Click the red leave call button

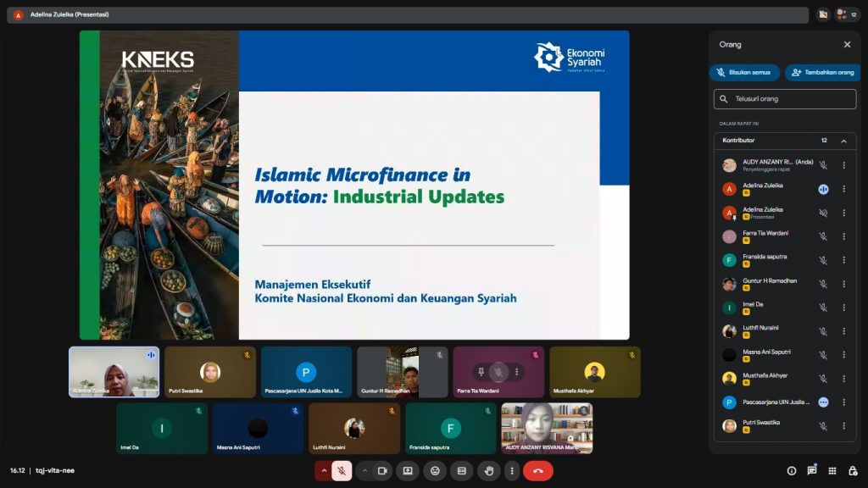(537, 471)
